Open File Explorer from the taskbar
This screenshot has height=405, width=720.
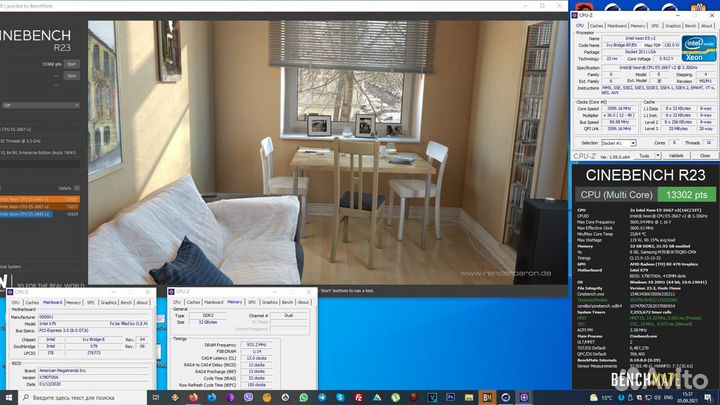469,398
